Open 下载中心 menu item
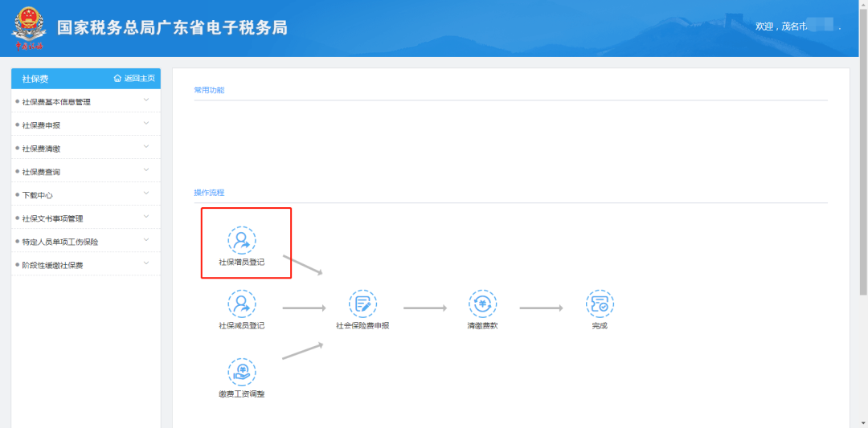This screenshot has width=868, height=428. pos(86,194)
